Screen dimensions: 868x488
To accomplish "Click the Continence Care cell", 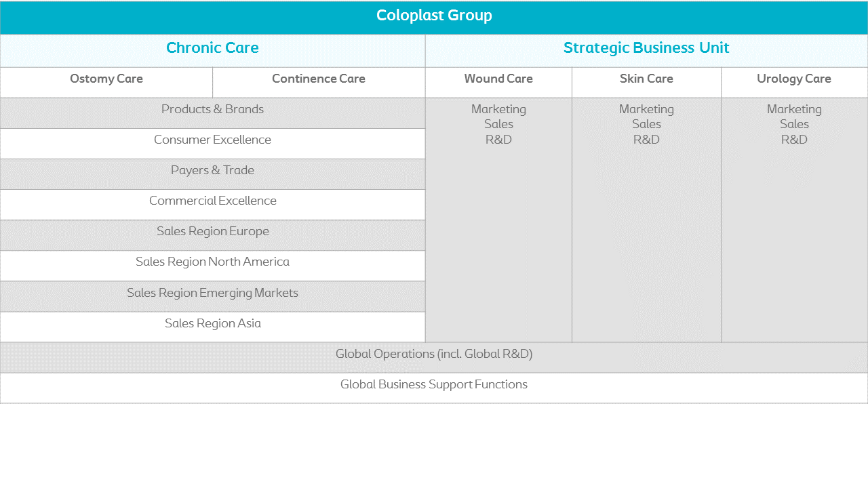I will pos(319,82).
